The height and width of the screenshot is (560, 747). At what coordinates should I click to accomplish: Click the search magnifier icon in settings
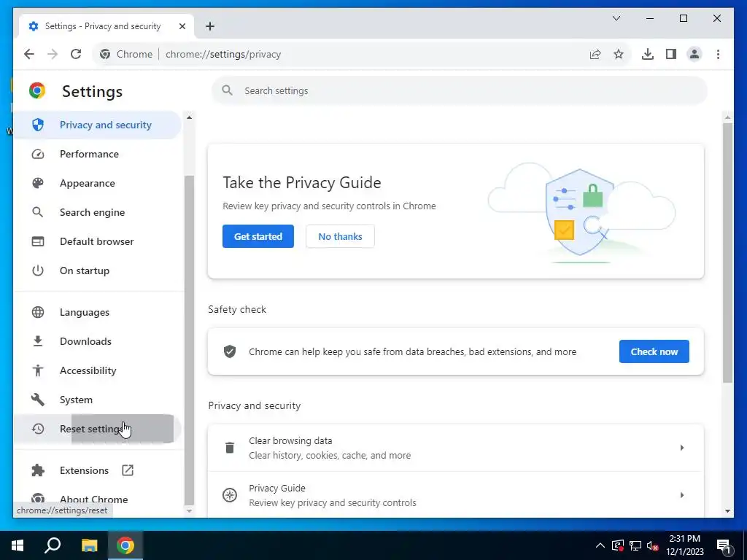(228, 90)
